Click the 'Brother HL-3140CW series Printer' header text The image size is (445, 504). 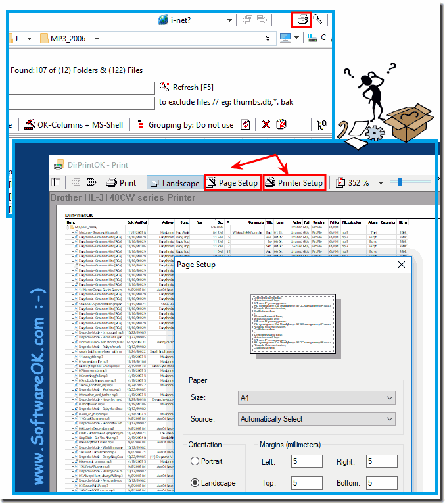pos(123,197)
